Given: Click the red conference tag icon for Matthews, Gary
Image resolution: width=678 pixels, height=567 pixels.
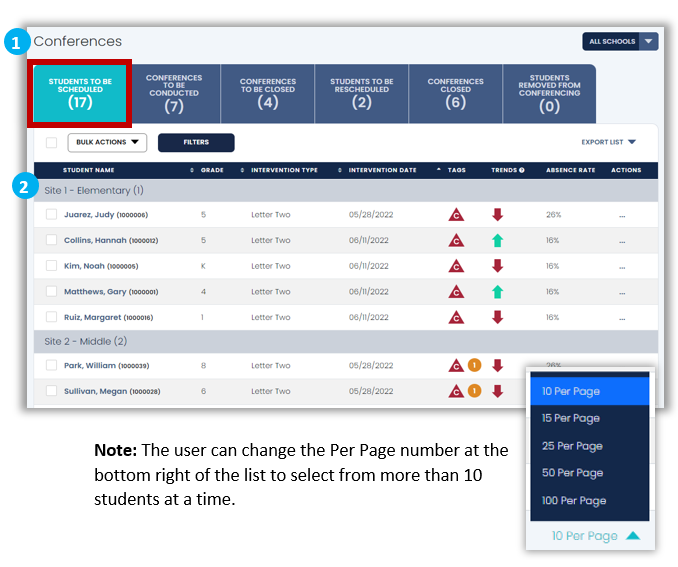Looking at the screenshot, I should (456, 292).
